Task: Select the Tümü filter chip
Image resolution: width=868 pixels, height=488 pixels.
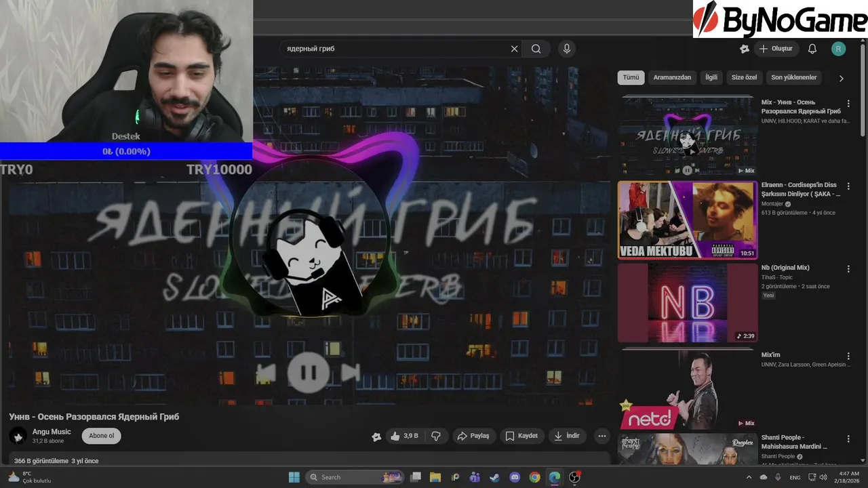Action: pos(631,77)
